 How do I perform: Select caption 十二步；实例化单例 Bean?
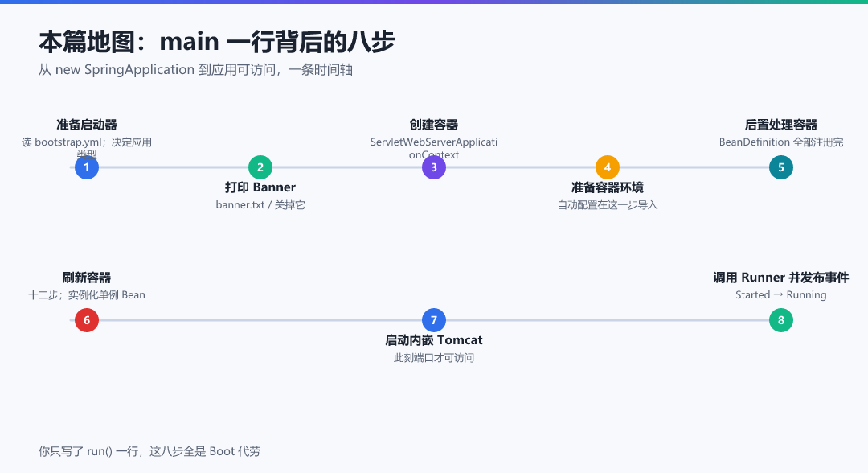click(x=87, y=294)
